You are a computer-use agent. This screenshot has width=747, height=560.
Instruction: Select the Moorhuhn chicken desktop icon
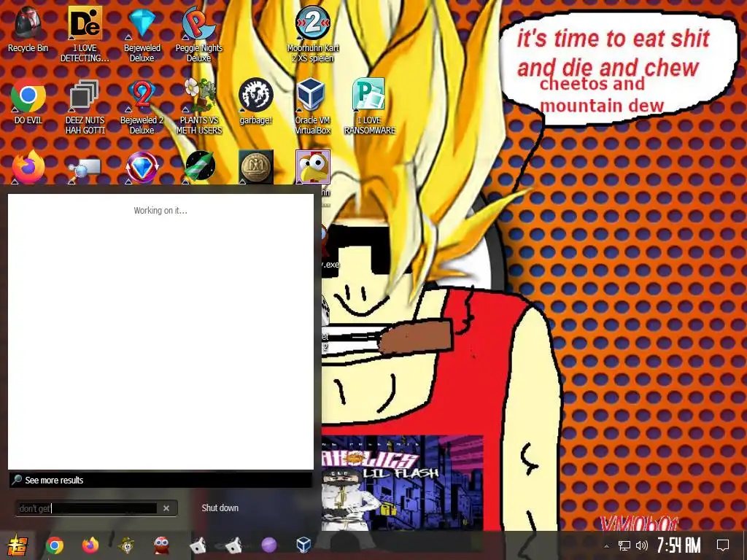point(312,167)
